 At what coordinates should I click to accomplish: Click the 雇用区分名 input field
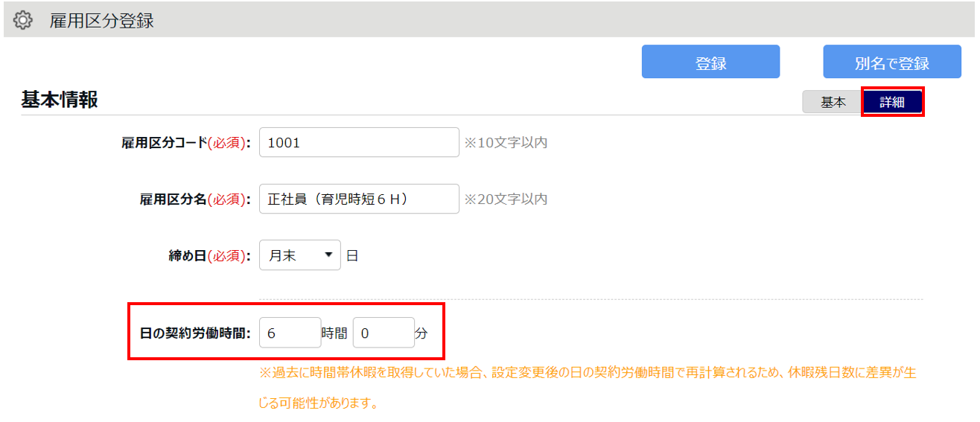tap(359, 199)
